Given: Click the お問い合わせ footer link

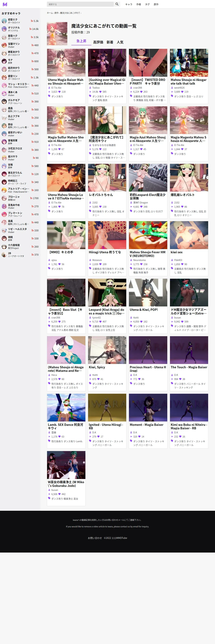Looking at the screenshot, I should pyautogui.click(x=95, y=538).
